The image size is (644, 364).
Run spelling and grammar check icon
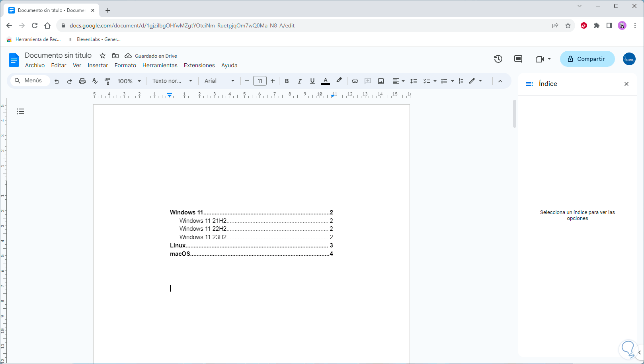point(95,81)
